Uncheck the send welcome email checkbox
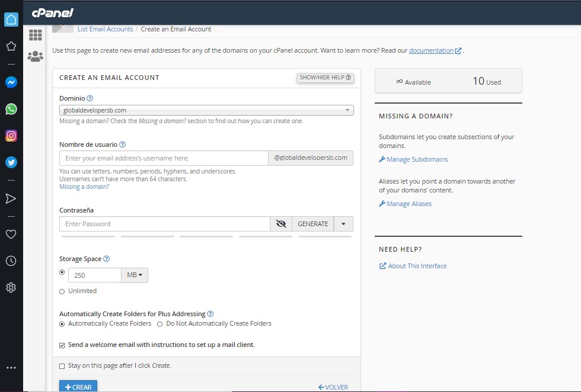This screenshot has width=581, height=392. click(62, 345)
